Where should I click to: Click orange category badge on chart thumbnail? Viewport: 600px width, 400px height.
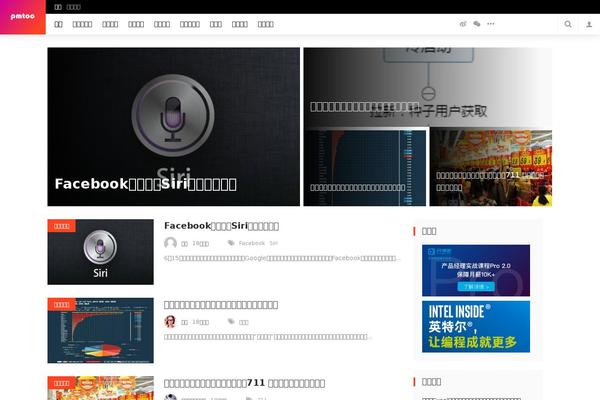(62, 304)
